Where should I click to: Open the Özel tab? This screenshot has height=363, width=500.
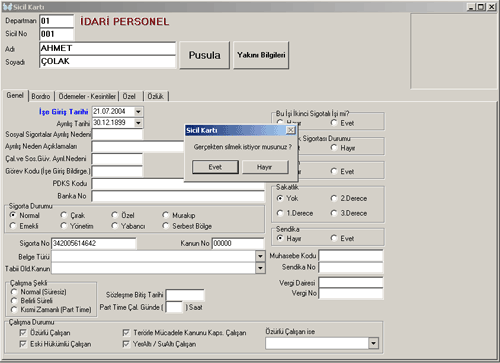pos(129,96)
